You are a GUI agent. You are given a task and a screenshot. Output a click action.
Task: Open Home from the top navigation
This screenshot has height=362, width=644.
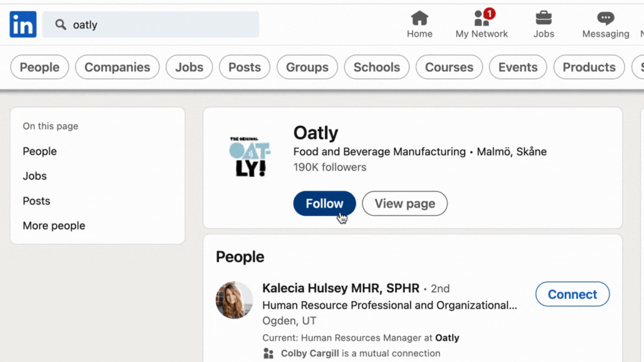[x=419, y=25]
